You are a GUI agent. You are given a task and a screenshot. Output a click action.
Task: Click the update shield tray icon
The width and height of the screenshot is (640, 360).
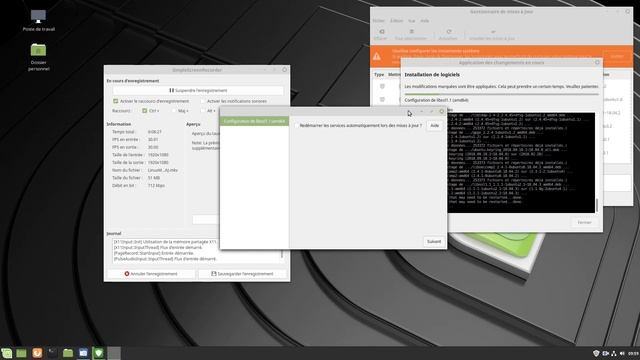coord(596,353)
